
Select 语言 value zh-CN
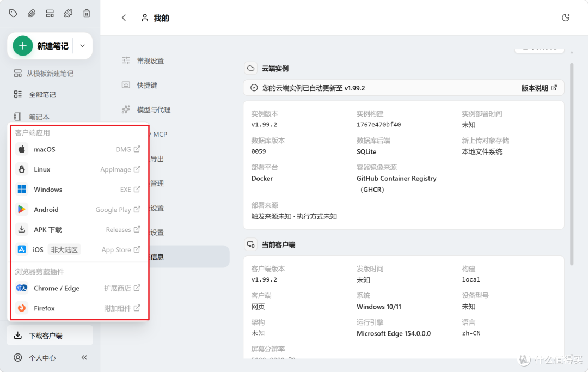point(471,333)
